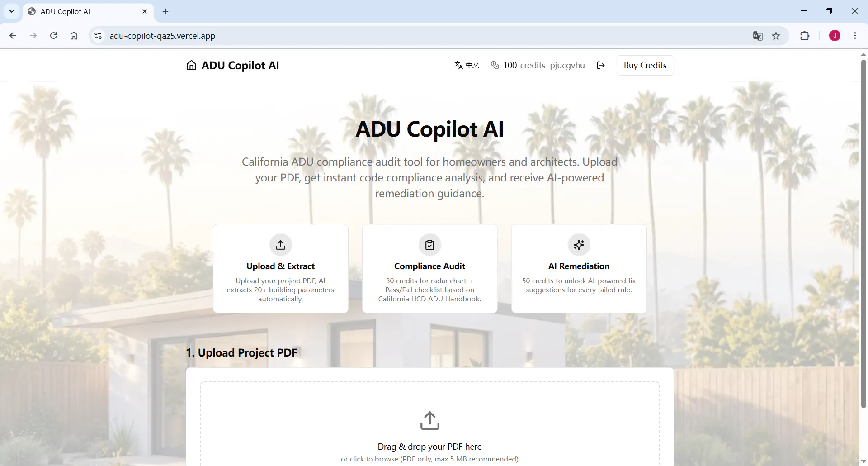Click the scrollbar up arrow
This screenshot has width=868, height=466.
[x=863, y=54]
